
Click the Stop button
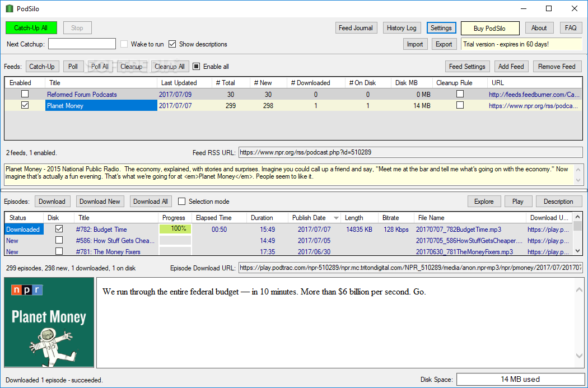77,28
